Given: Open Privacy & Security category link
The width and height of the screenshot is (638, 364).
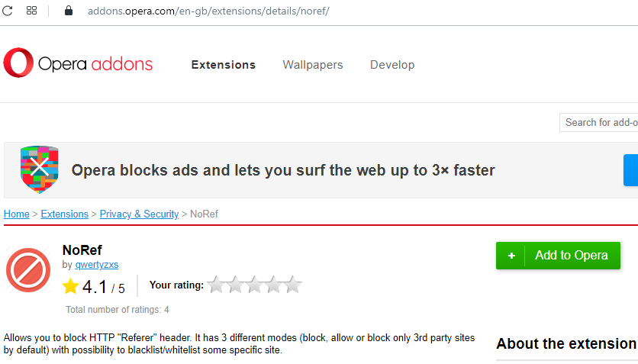Looking at the screenshot, I should pos(139,214).
